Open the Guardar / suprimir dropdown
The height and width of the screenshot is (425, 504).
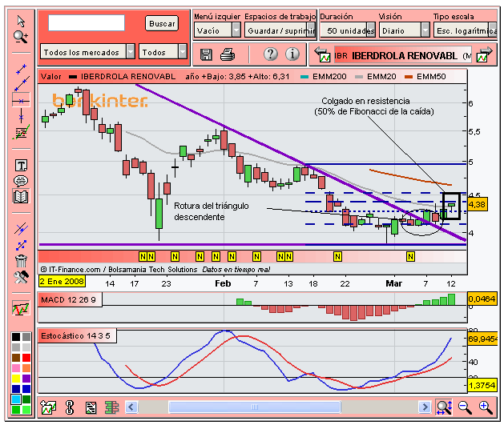click(x=280, y=30)
